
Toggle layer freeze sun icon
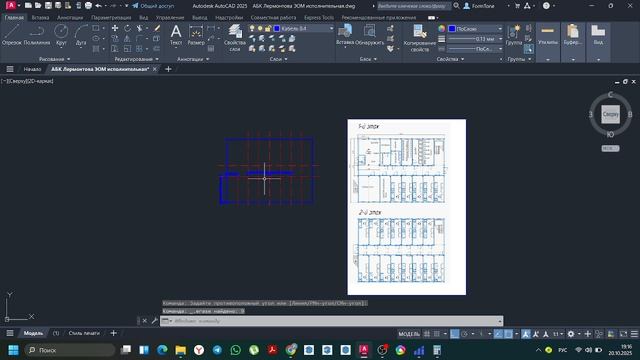click(260, 28)
